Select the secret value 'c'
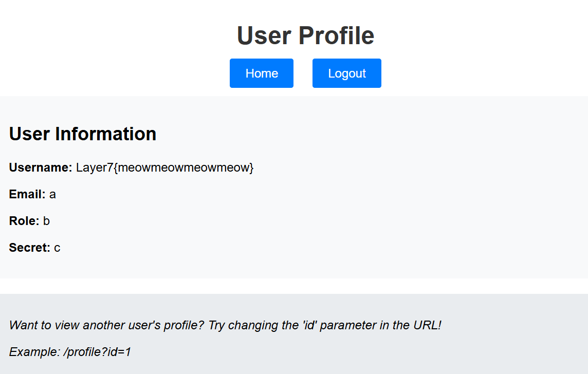The width and height of the screenshot is (588, 374). tap(57, 248)
